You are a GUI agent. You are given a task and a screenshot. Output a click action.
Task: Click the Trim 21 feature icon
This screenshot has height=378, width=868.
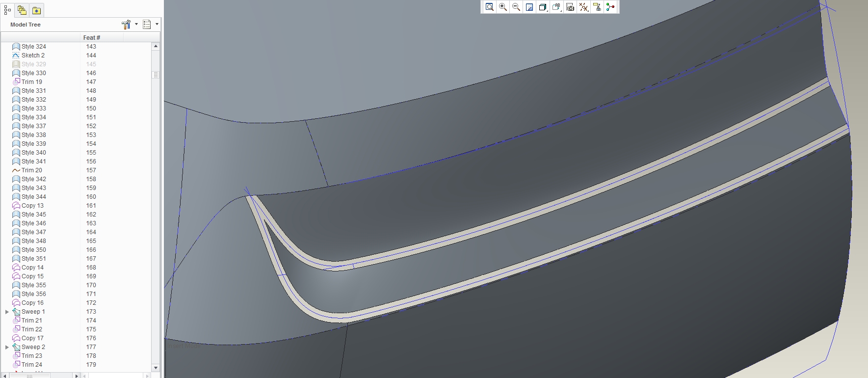[16, 321]
